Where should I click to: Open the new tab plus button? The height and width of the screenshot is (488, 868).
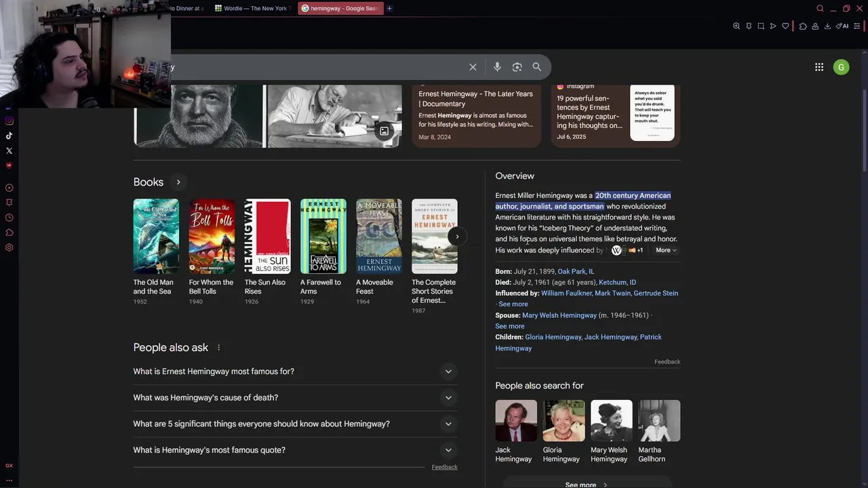[x=389, y=8]
